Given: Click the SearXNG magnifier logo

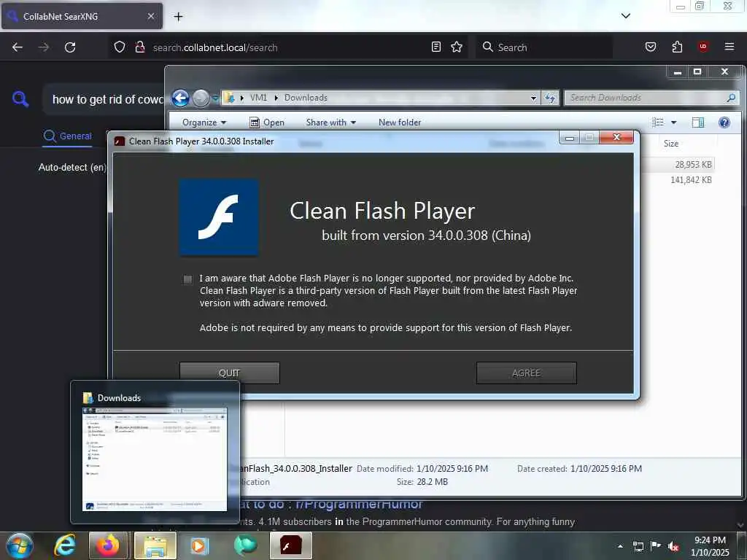Looking at the screenshot, I should click(x=20, y=99).
